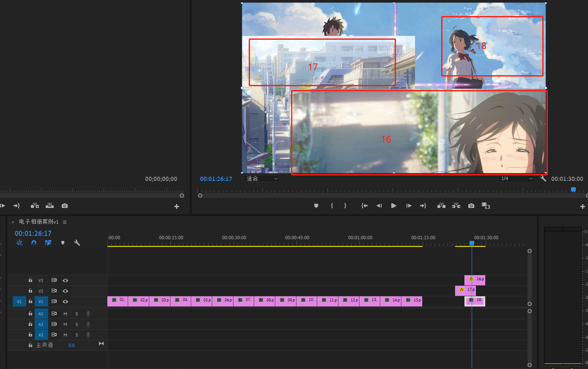Click the timeline timecode 00:01:26:17
Image resolution: width=588 pixels, height=369 pixels.
point(33,233)
